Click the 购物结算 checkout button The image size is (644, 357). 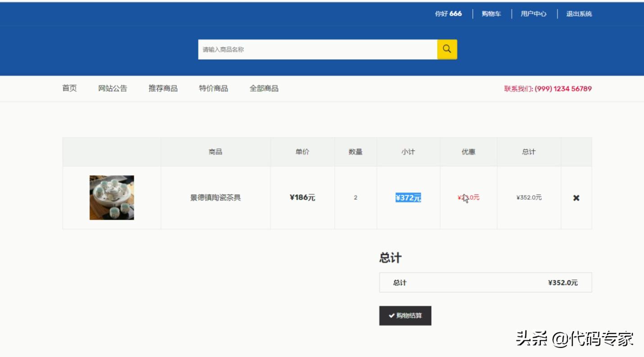click(x=405, y=316)
